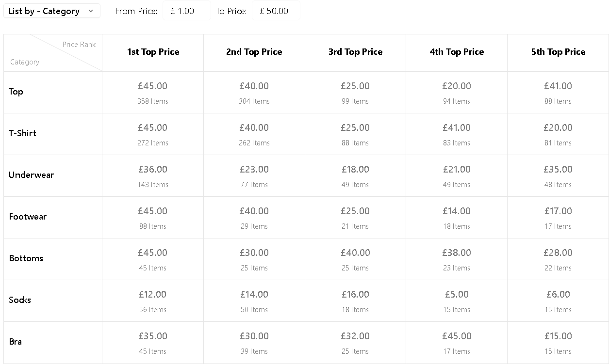Click the Footwear category row label
Screen dimensions: 609x364
click(x=28, y=217)
